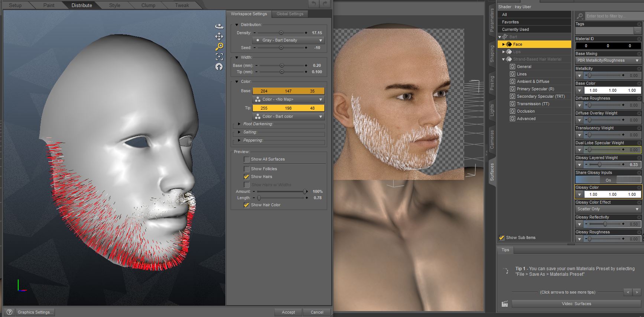644x317 pixels.
Task: Uncheck Show Hair Color checkbox
Action: (247, 205)
